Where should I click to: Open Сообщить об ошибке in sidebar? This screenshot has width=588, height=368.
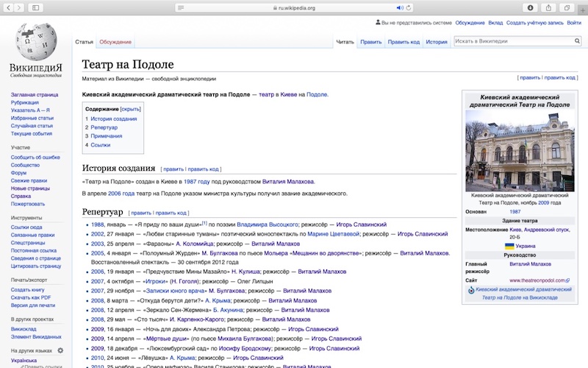tap(35, 158)
